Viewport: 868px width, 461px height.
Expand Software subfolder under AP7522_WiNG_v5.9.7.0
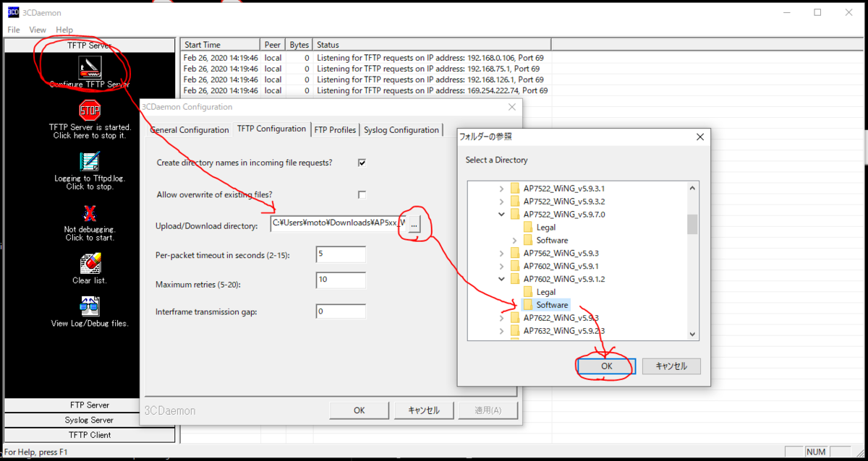[x=514, y=240]
